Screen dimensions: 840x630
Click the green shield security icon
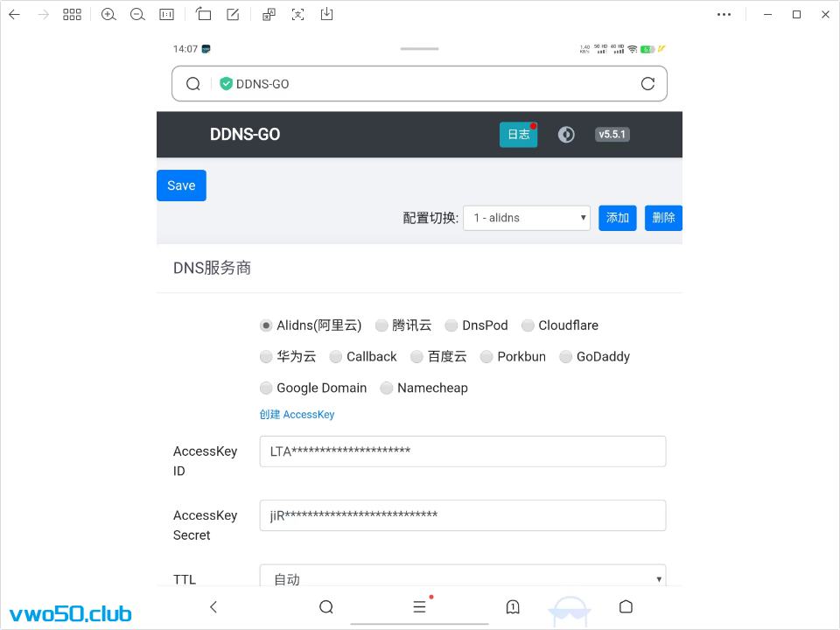(x=226, y=84)
